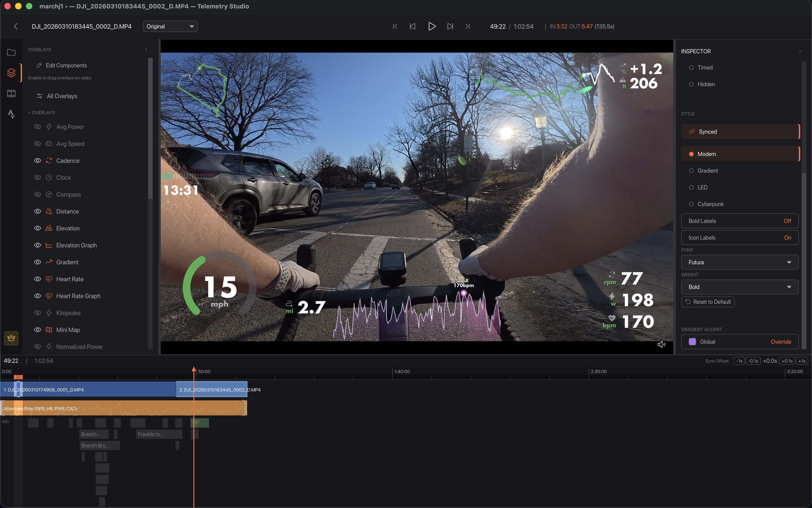The height and width of the screenshot is (508, 812).
Task: Open the Futura font dropdown
Action: 739,262
